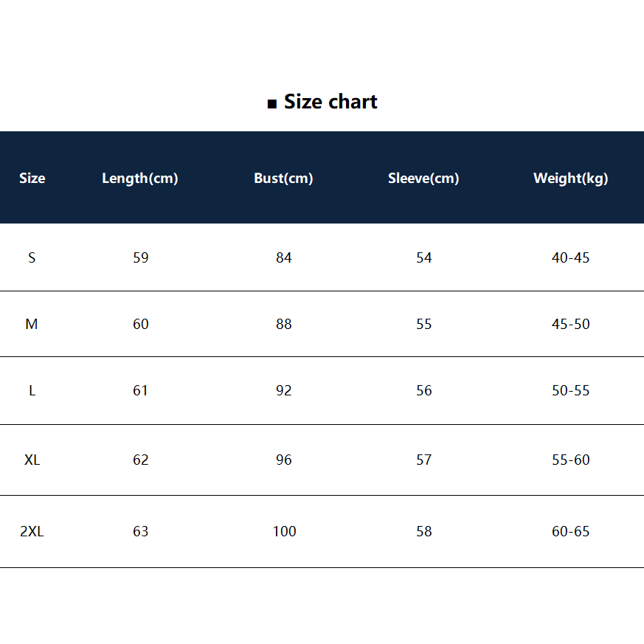Click the Sleeve(cm) column header
The width and height of the screenshot is (644, 644).
pos(423,178)
